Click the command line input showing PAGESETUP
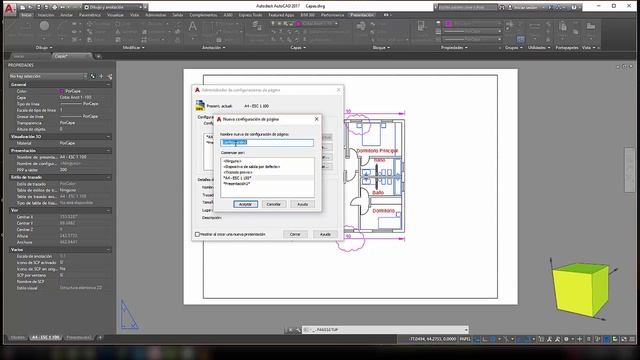This screenshot has width=640, height=360. point(384,330)
